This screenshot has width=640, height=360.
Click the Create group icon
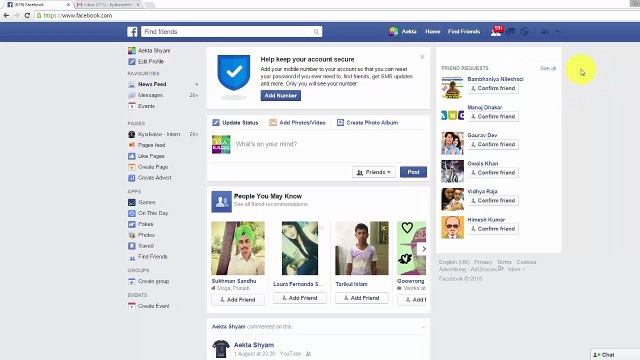(x=131, y=282)
